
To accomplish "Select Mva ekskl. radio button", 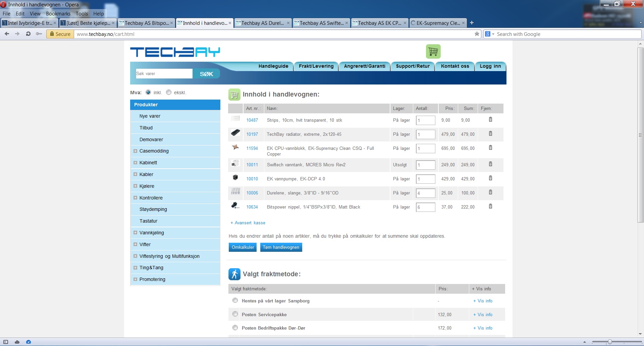I will coord(169,92).
